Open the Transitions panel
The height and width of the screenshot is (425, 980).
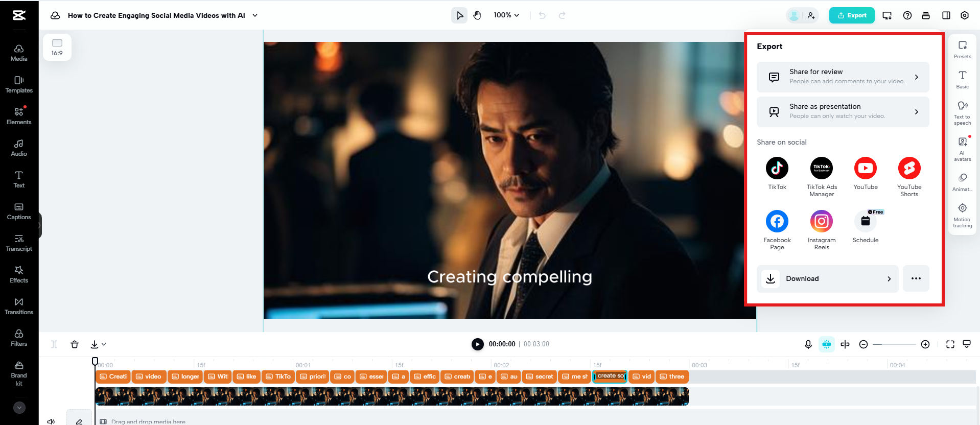click(x=19, y=306)
